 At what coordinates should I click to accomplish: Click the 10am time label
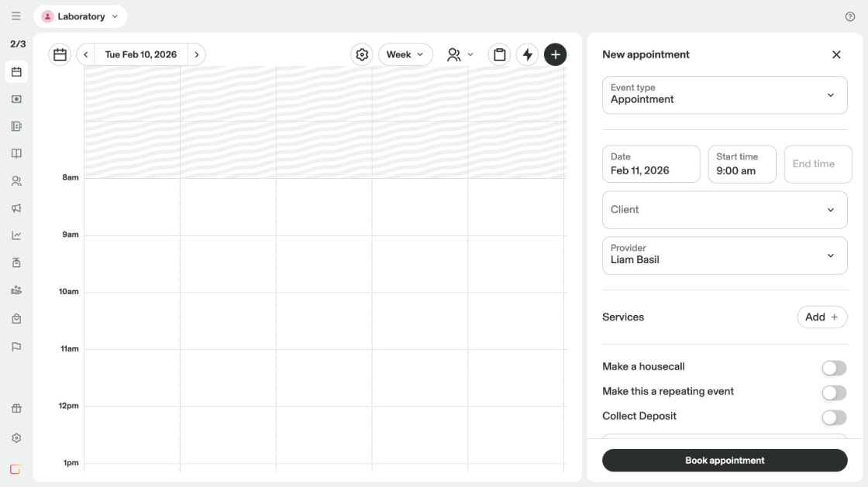(69, 291)
